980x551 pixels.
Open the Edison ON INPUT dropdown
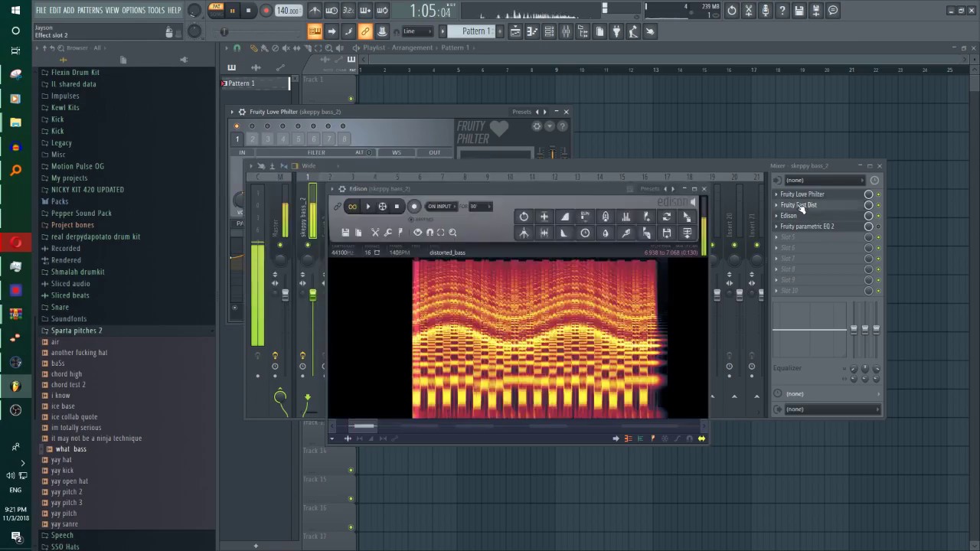point(442,206)
